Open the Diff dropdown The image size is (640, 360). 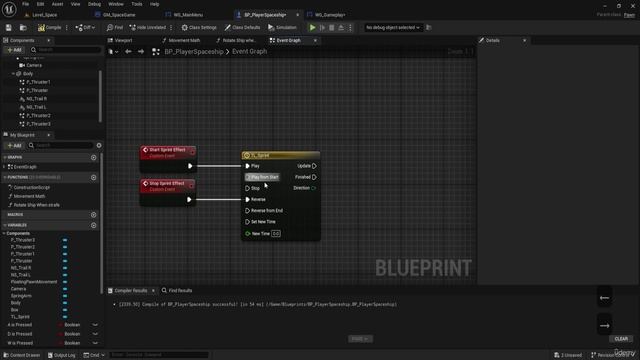[x=85, y=27]
